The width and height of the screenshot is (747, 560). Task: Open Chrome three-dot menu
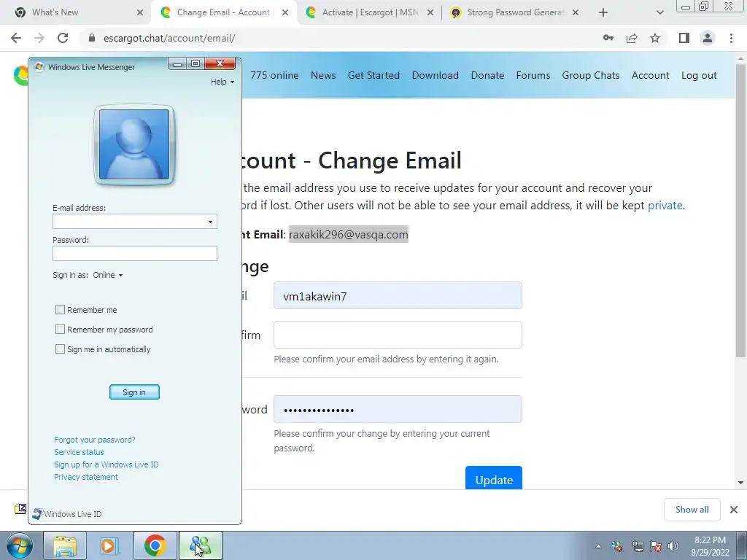click(x=731, y=38)
